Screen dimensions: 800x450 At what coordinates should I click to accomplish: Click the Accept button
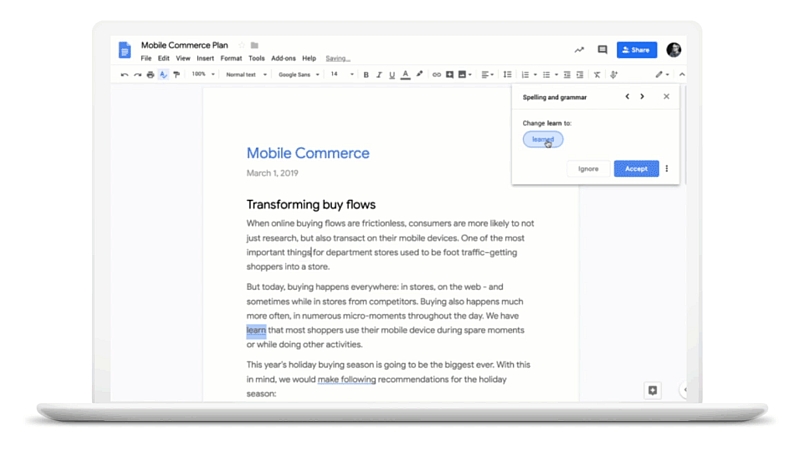[636, 169]
